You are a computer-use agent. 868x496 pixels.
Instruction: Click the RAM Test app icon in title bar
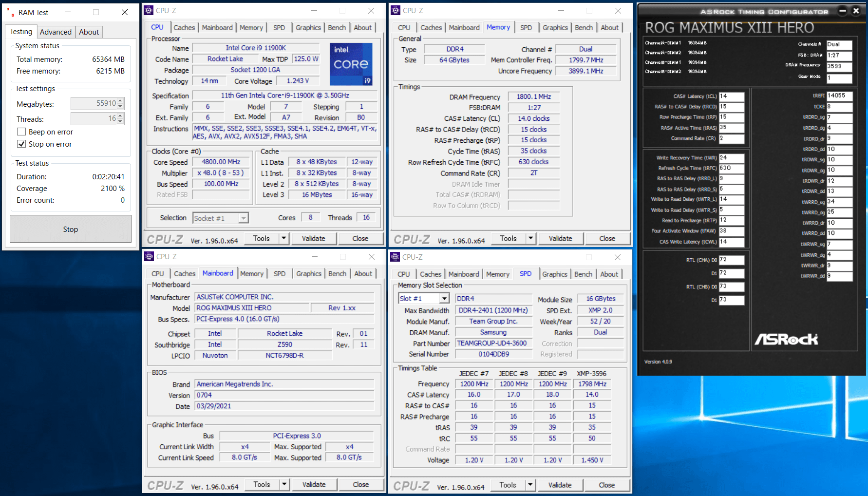pos(10,12)
